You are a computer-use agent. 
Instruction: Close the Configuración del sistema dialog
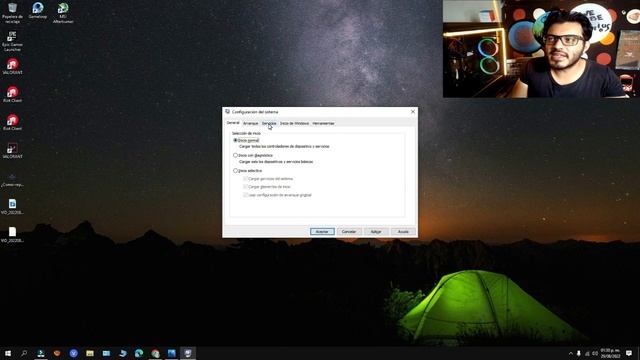tap(413, 111)
